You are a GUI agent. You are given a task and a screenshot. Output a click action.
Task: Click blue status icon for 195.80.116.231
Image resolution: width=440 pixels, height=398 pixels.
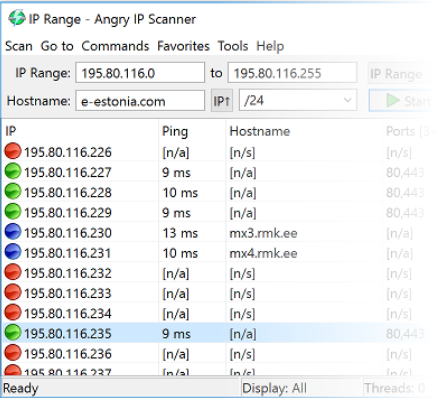[x=13, y=252]
